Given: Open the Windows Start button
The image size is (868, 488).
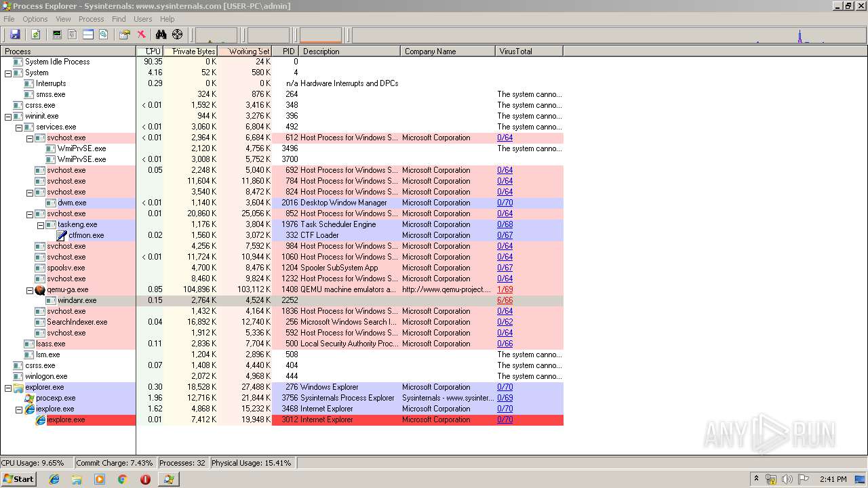Looking at the screenshot, I should coord(18,479).
